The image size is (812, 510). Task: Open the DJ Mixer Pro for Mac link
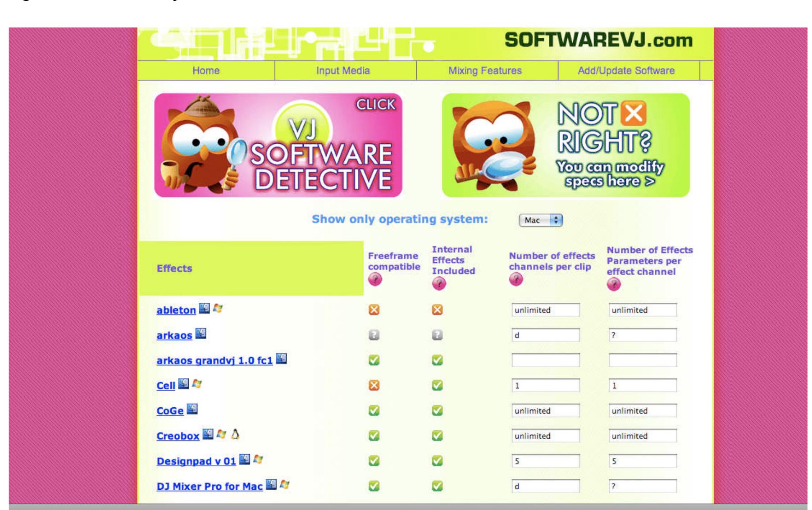point(210,487)
